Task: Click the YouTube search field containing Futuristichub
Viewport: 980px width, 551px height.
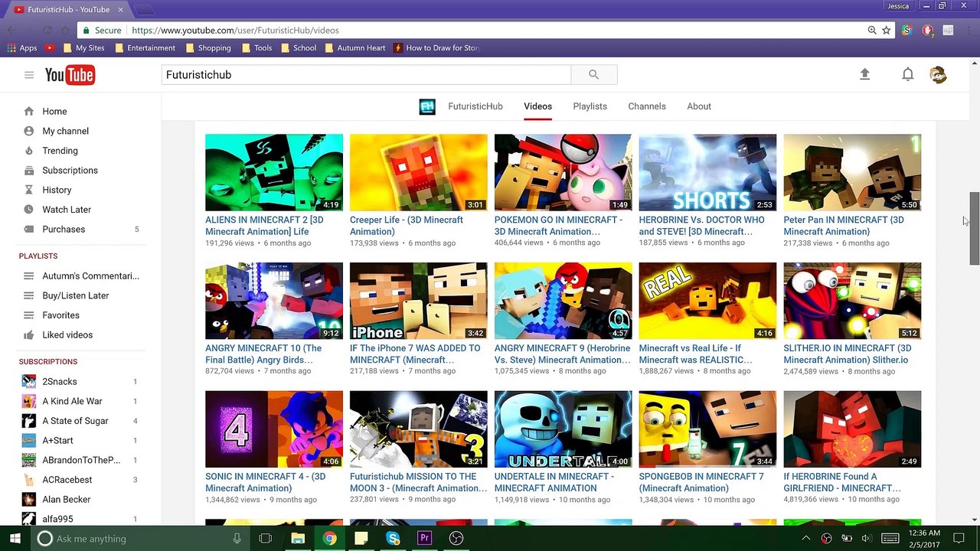Action: click(366, 75)
